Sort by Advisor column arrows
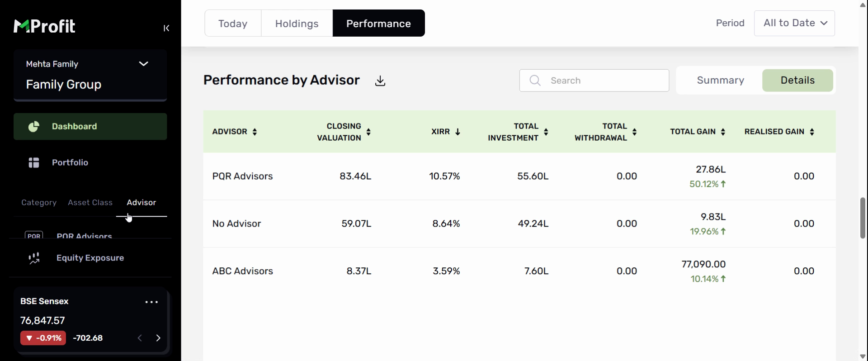The width and height of the screenshot is (868, 361). point(255,132)
